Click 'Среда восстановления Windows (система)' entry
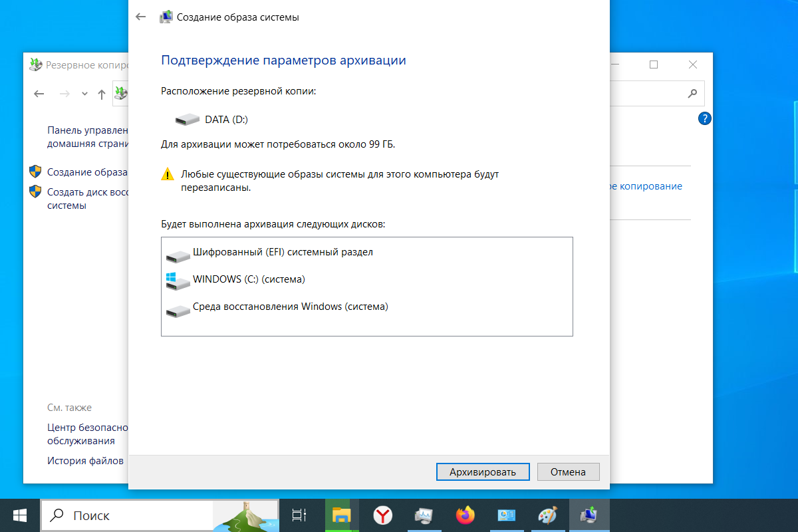 pyautogui.click(x=290, y=307)
